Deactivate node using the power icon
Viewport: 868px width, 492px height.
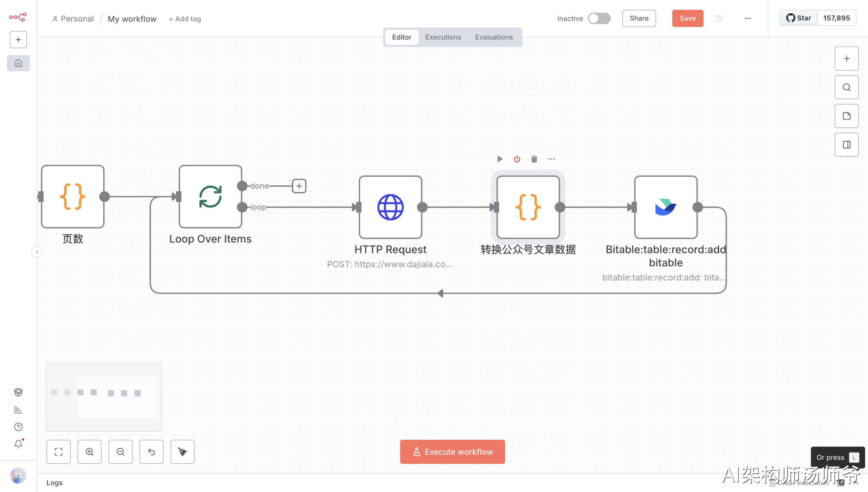517,159
